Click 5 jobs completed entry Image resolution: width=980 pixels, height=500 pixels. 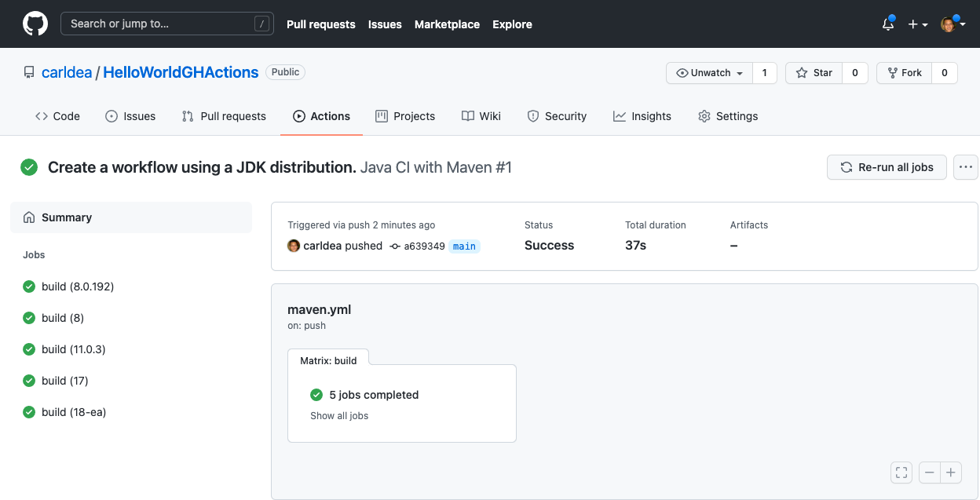(x=374, y=395)
